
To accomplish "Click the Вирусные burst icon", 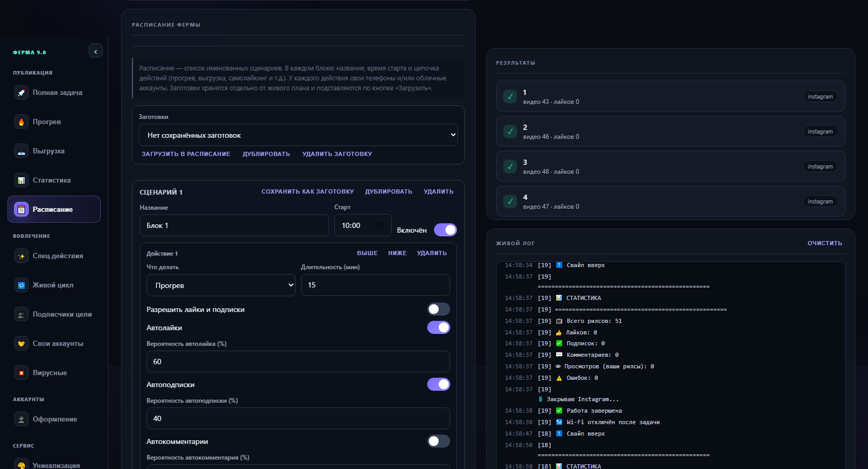I will click(x=21, y=373).
